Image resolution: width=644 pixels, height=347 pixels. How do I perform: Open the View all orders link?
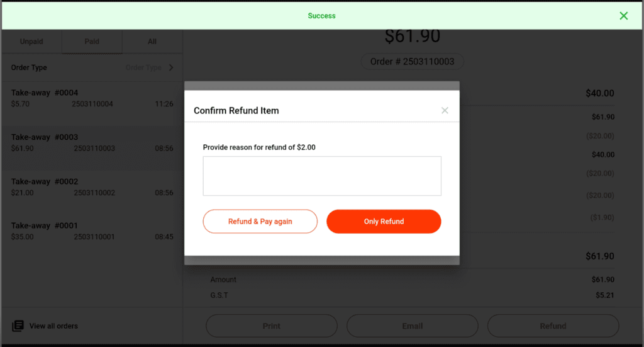click(53, 326)
